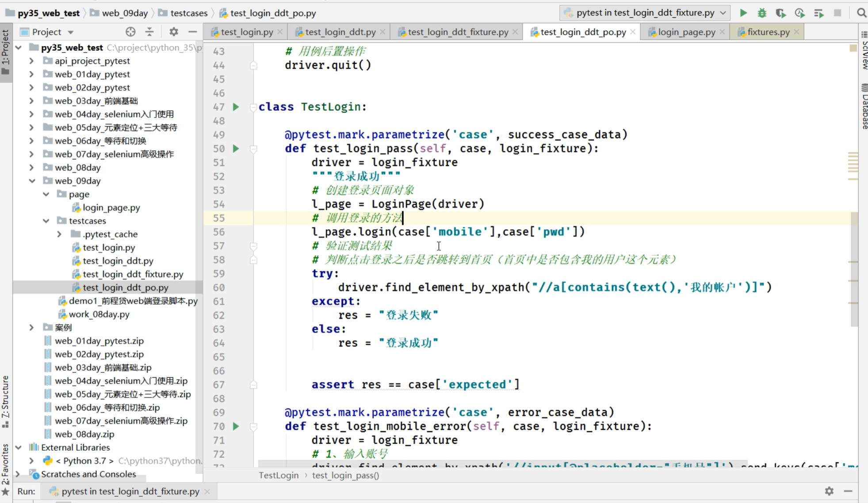Run test_login_pass via gutter arrow
Image resolution: width=868 pixels, height=503 pixels.
tap(236, 149)
